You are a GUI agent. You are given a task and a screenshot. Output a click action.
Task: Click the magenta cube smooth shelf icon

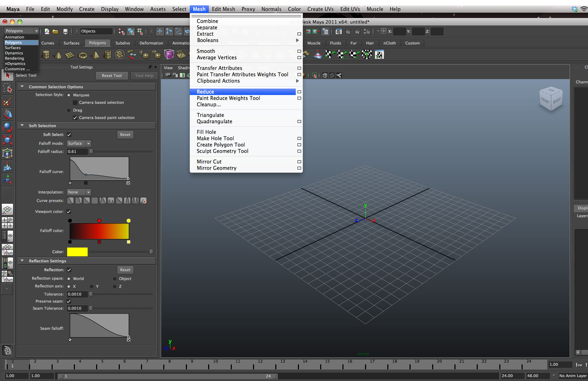[169, 54]
